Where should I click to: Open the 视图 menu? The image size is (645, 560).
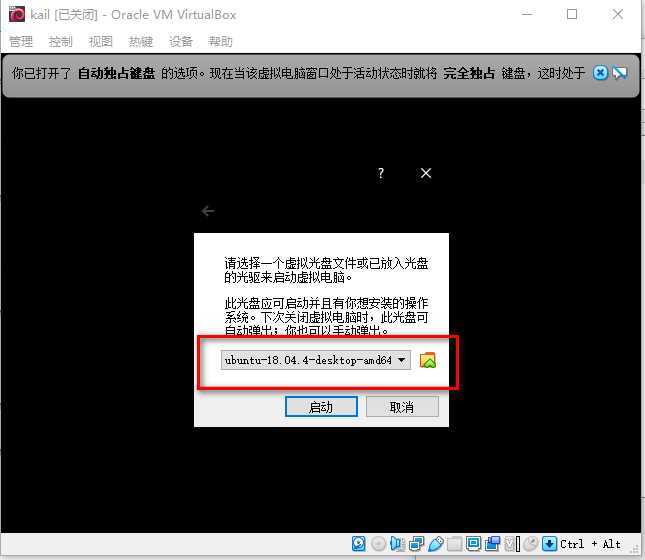[x=100, y=41]
